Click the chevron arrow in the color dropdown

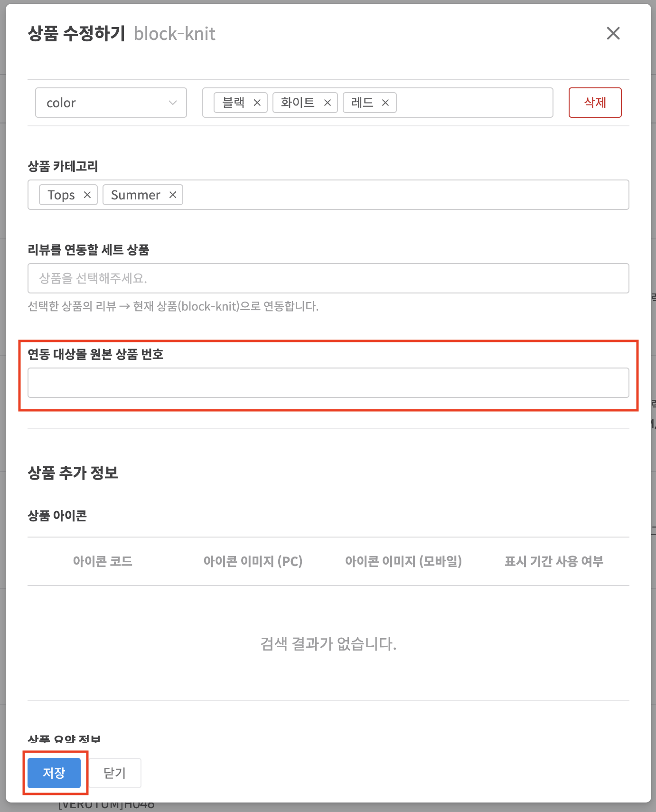(x=173, y=103)
